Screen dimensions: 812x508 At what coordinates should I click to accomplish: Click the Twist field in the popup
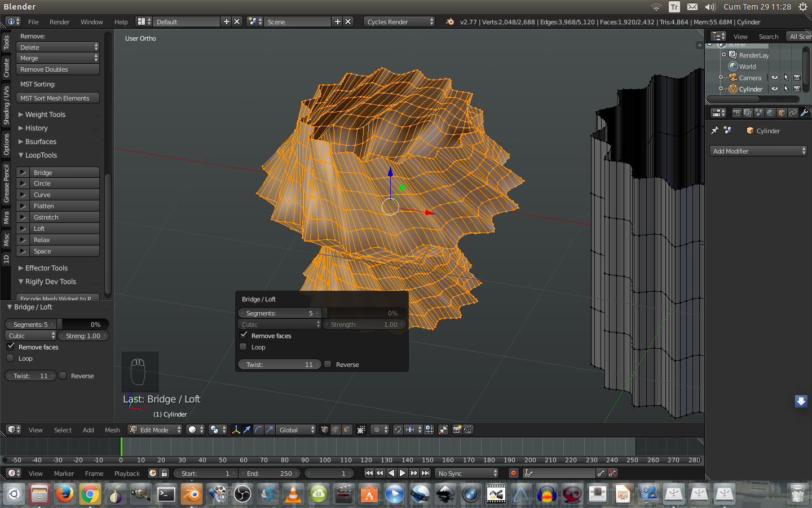[280, 365]
